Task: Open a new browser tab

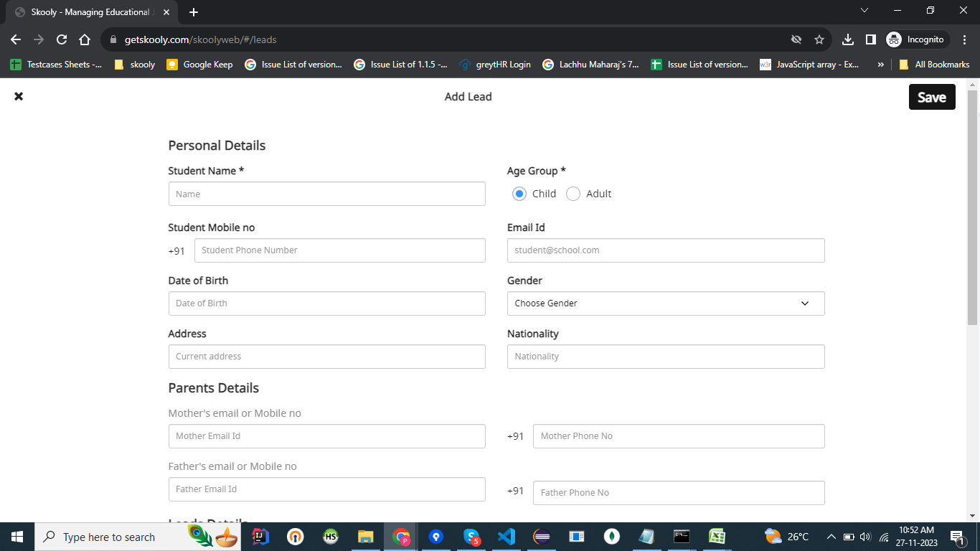Action: pyautogui.click(x=194, y=12)
